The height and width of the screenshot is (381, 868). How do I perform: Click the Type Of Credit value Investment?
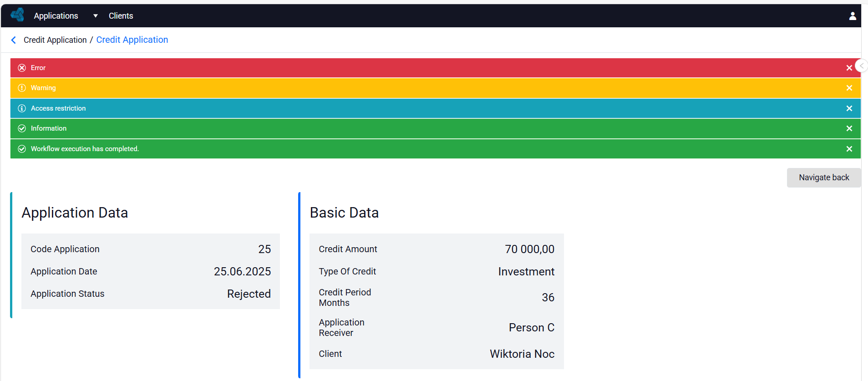[526, 272]
